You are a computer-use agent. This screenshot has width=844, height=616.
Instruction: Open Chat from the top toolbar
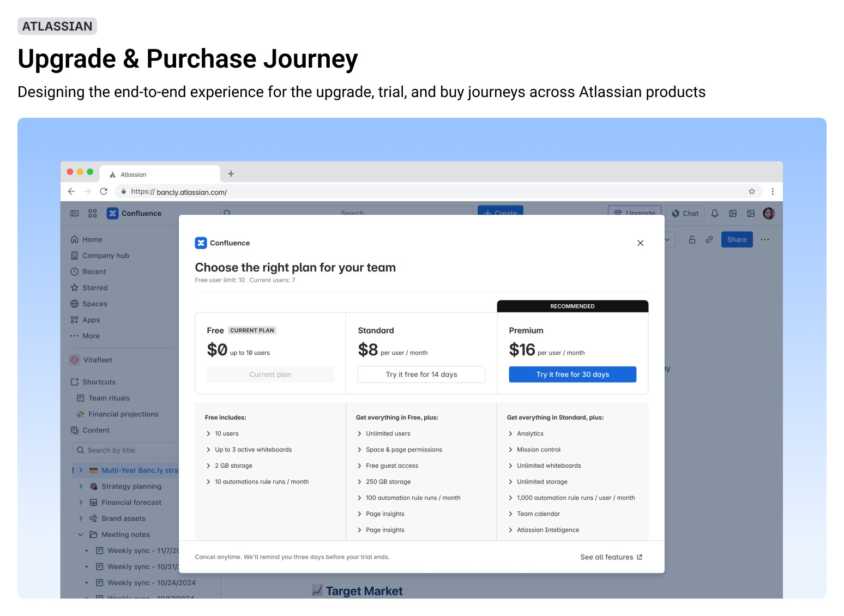click(685, 213)
